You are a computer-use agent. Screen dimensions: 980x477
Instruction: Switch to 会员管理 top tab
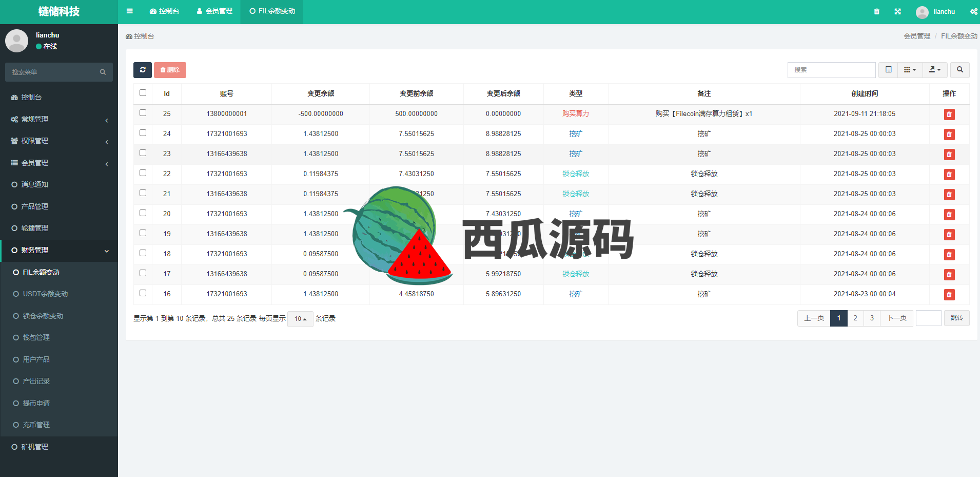click(x=214, y=11)
